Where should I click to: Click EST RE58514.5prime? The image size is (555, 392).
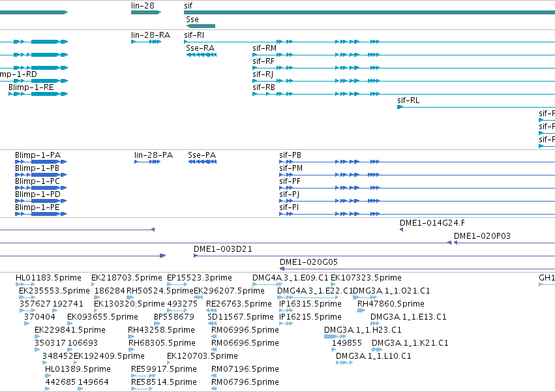pos(142,389)
